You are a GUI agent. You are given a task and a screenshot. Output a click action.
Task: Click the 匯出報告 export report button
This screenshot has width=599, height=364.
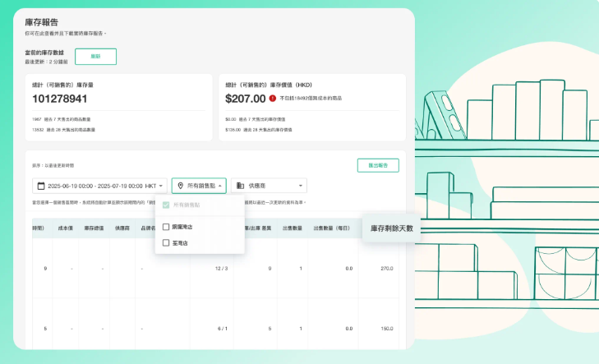tap(378, 165)
